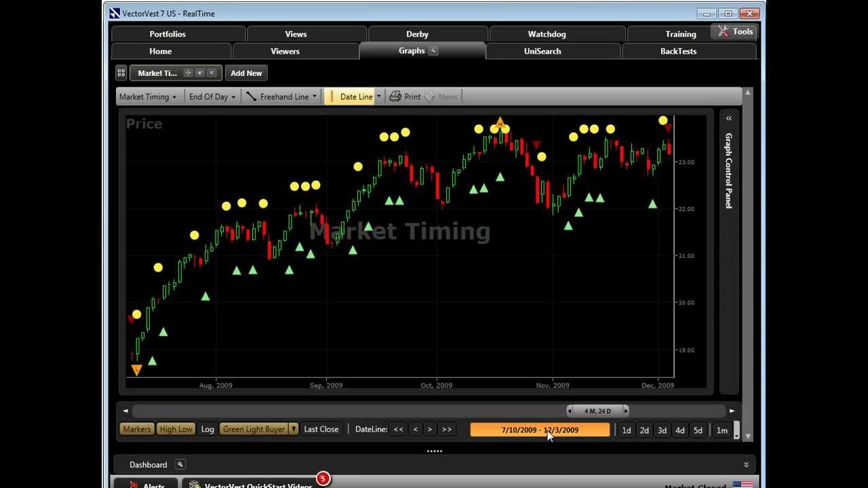
Task: Select the 2d interval button
Action: pos(644,430)
